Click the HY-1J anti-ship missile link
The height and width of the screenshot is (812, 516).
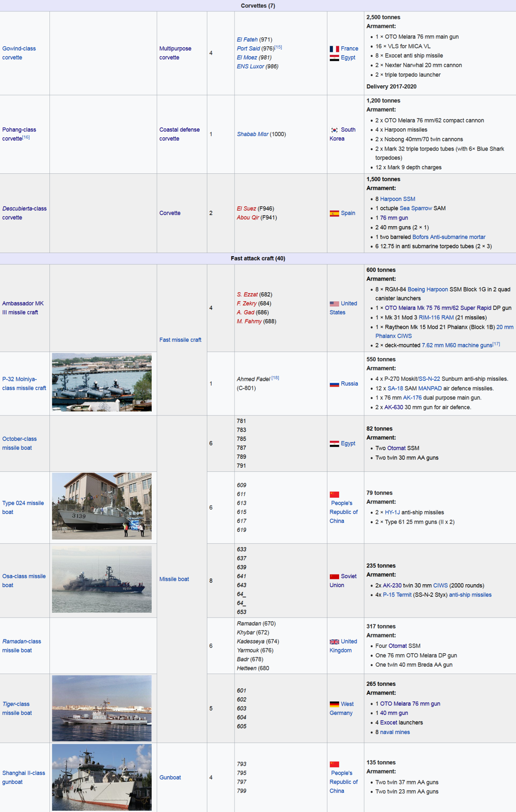[392, 512]
